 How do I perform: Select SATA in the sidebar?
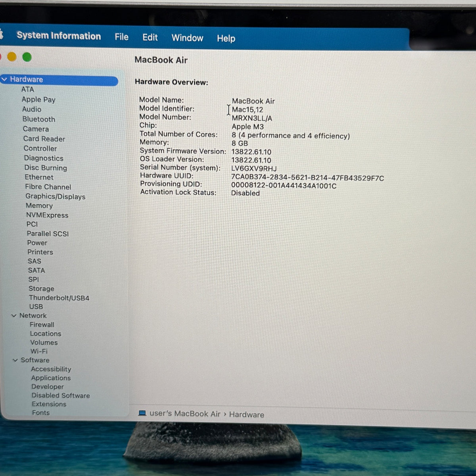point(36,270)
